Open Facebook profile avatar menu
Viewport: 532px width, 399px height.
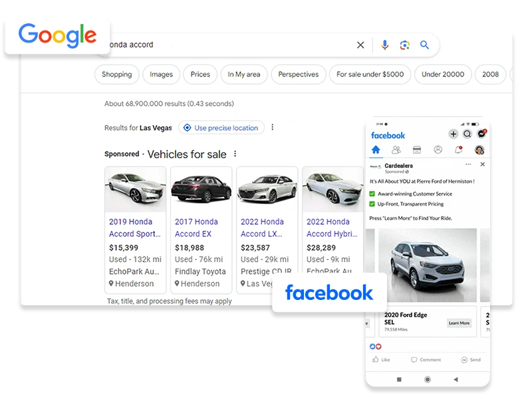point(479,150)
